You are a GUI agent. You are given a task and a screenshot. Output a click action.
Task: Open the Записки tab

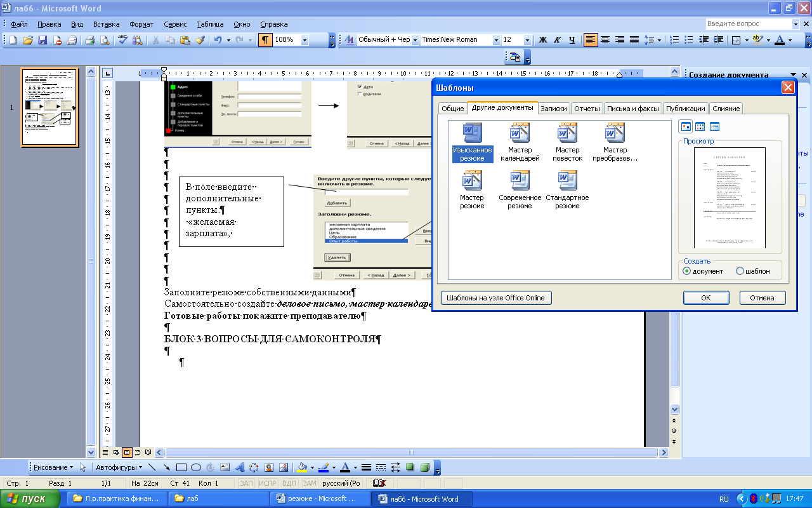click(553, 109)
